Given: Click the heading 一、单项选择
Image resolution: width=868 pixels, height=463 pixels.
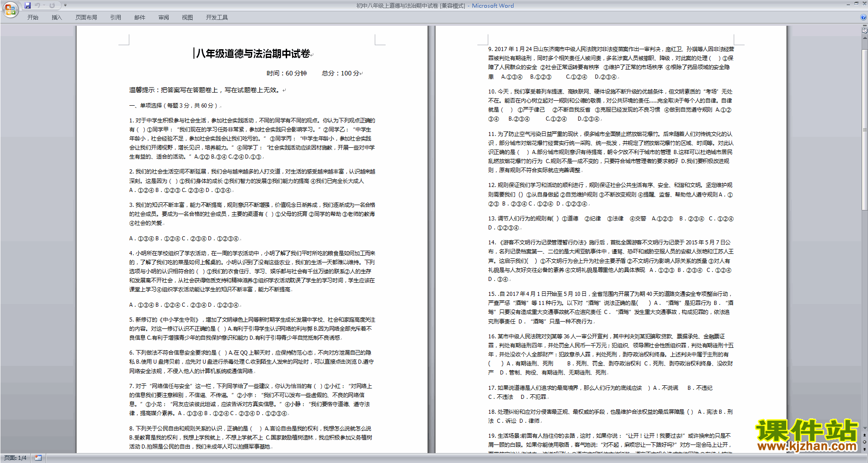Looking at the screenshot, I should coord(174,105).
